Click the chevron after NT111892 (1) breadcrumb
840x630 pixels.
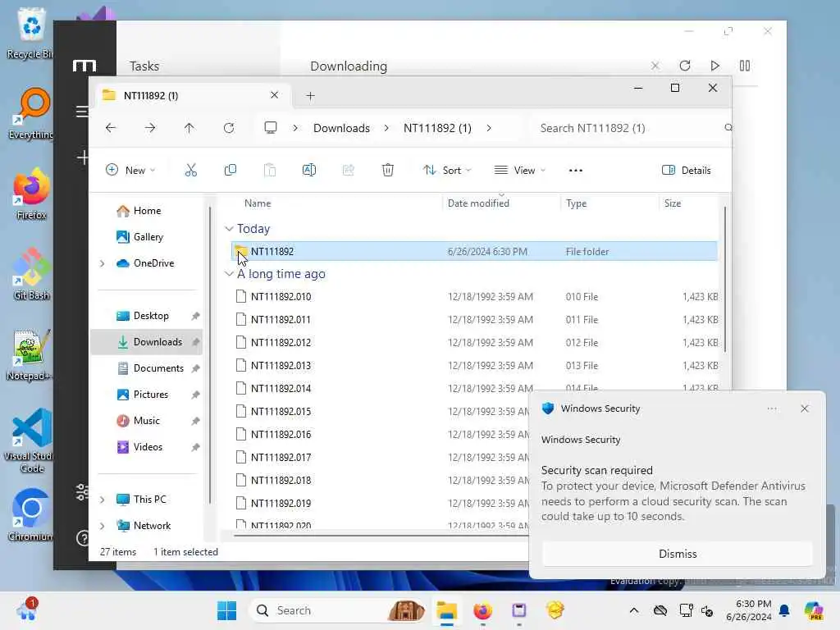point(489,128)
